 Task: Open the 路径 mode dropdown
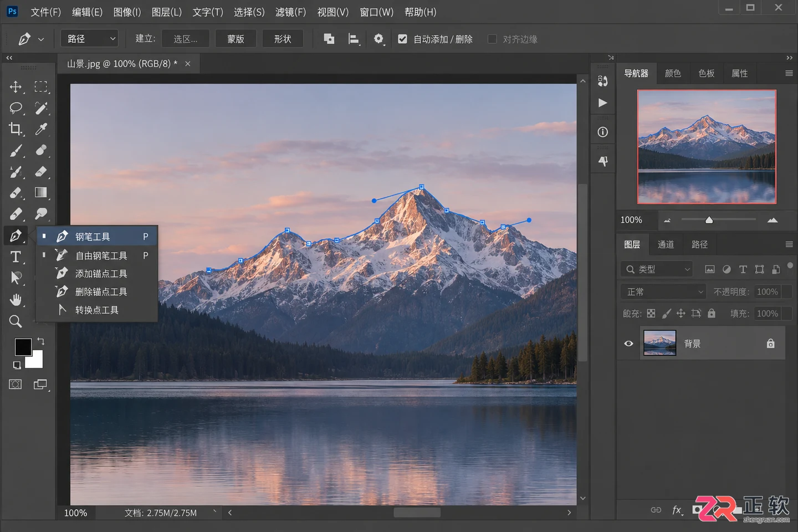point(90,39)
